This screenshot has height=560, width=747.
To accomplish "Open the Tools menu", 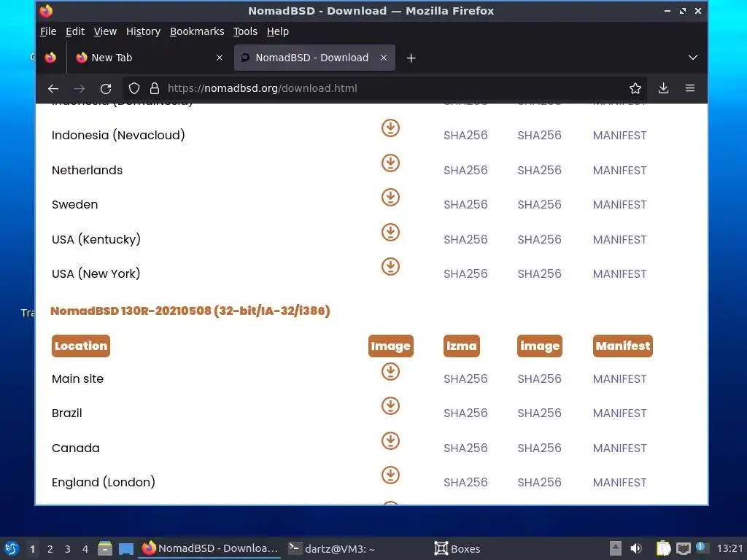I will click(x=245, y=31).
